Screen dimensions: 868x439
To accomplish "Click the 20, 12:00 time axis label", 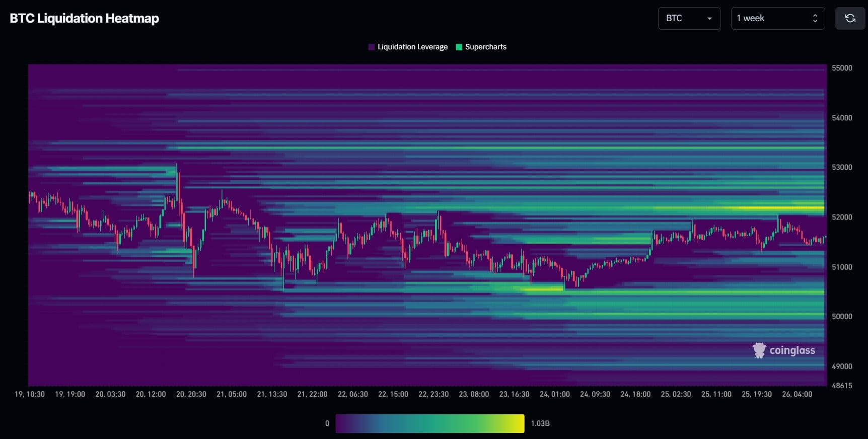I will coord(151,394).
